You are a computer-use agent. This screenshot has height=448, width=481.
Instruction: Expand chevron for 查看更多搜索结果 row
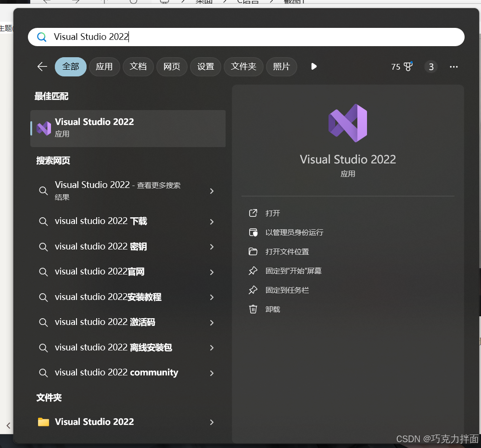pos(212,191)
